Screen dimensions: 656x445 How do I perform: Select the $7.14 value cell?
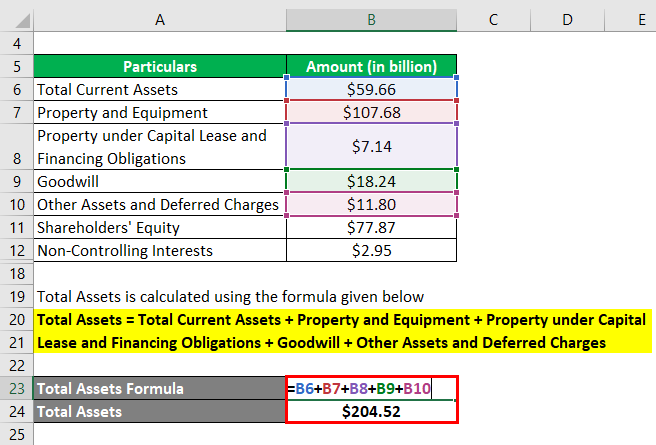tap(372, 147)
